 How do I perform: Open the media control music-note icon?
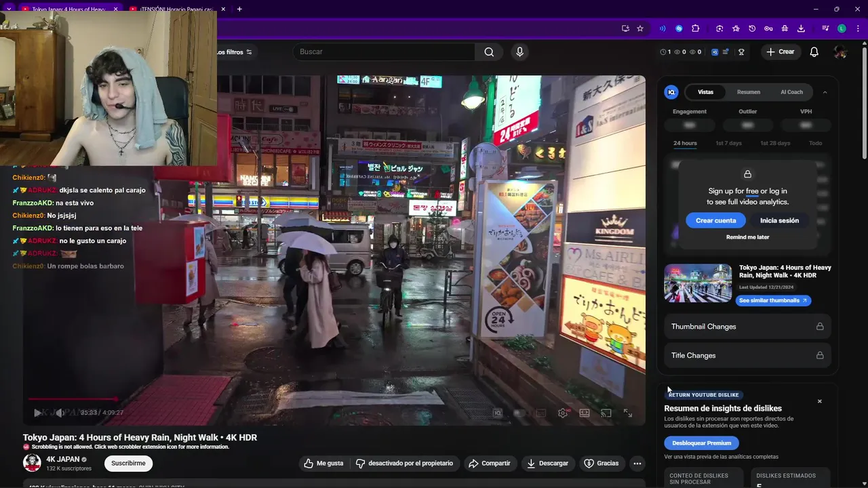pyautogui.click(x=825, y=28)
